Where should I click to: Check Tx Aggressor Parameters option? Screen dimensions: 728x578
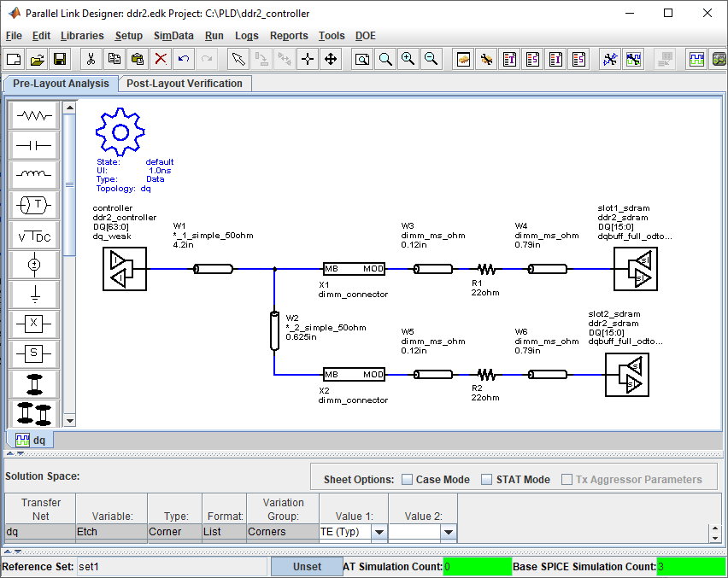pos(567,480)
